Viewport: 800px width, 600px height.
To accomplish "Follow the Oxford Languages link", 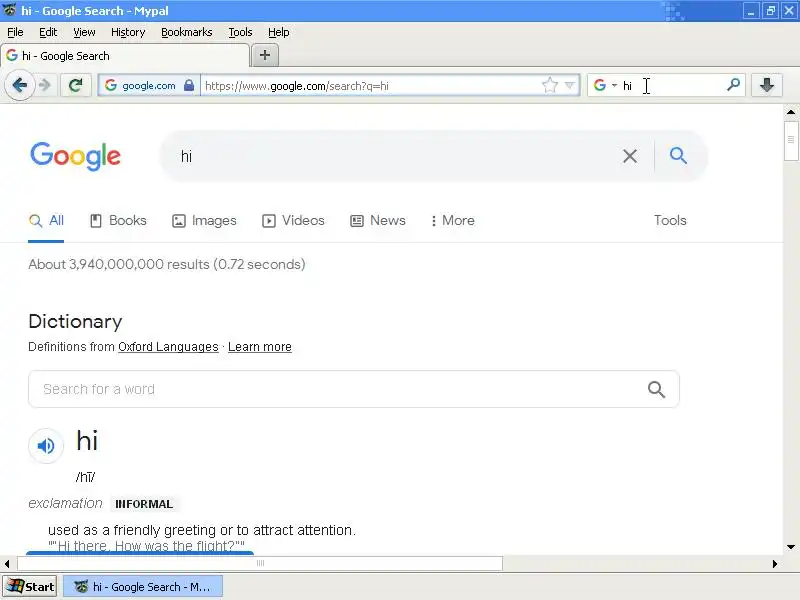I will (168, 347).
